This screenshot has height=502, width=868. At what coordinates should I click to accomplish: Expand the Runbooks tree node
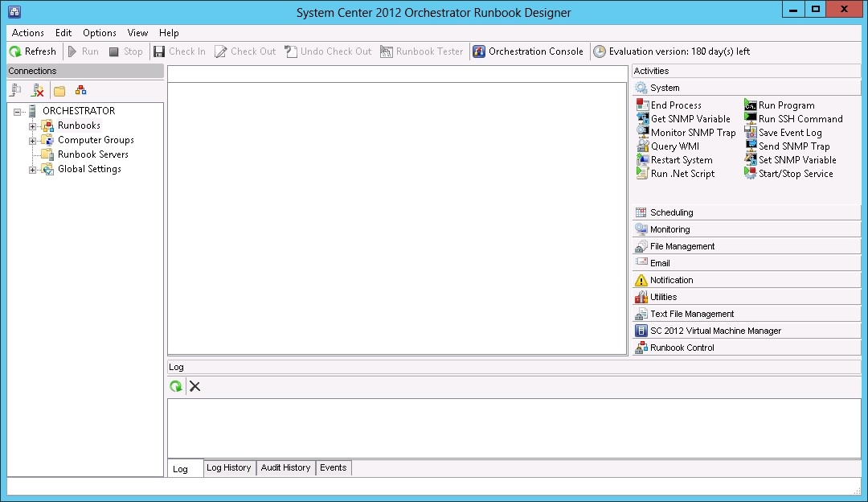pyautogui.click(x=33, y=126)
